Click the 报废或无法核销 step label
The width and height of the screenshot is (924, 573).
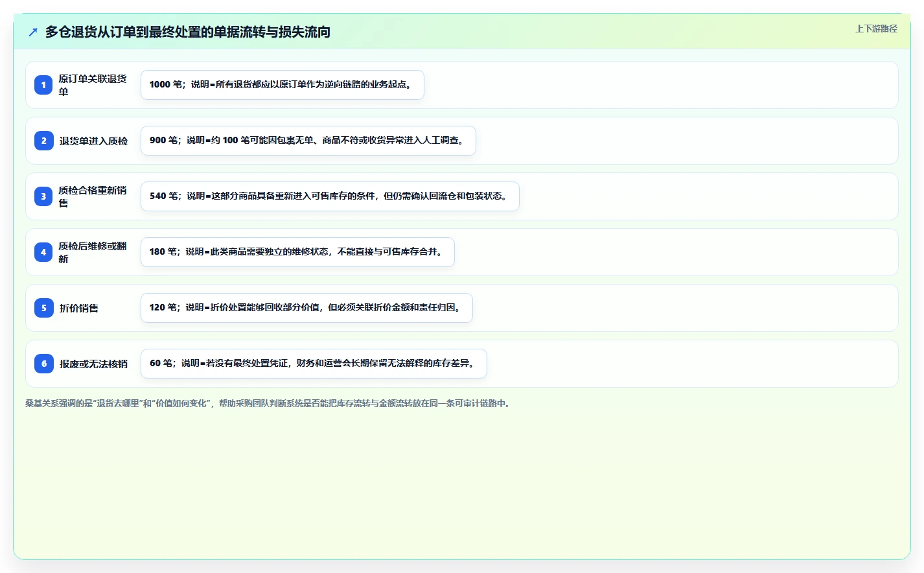[93, 364]
